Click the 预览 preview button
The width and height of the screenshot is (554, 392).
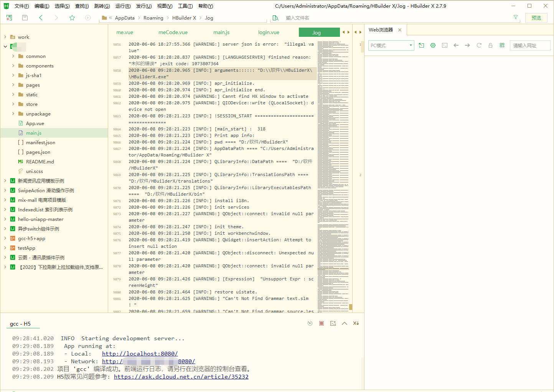point(536,18)
